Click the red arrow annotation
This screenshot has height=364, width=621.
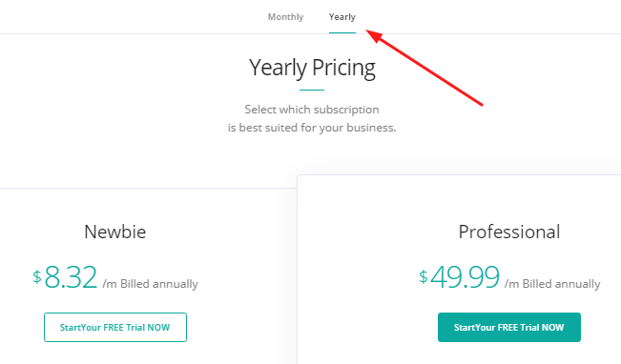[424, 68]
